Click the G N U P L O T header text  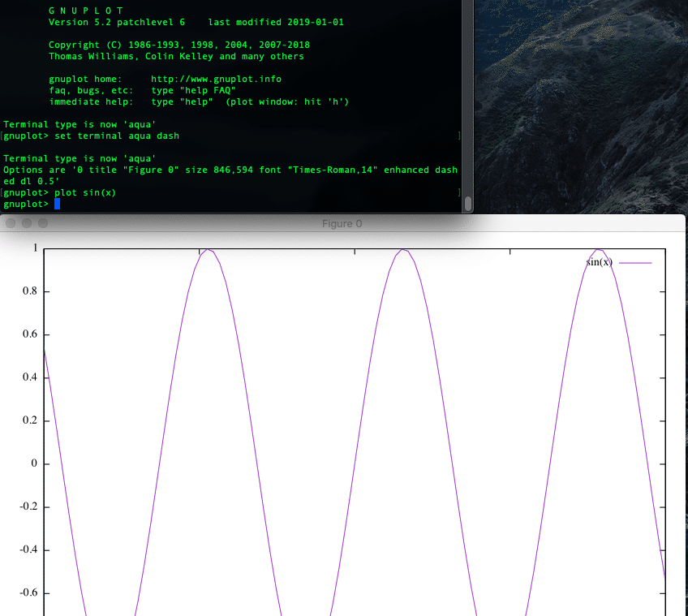point(86,11)
